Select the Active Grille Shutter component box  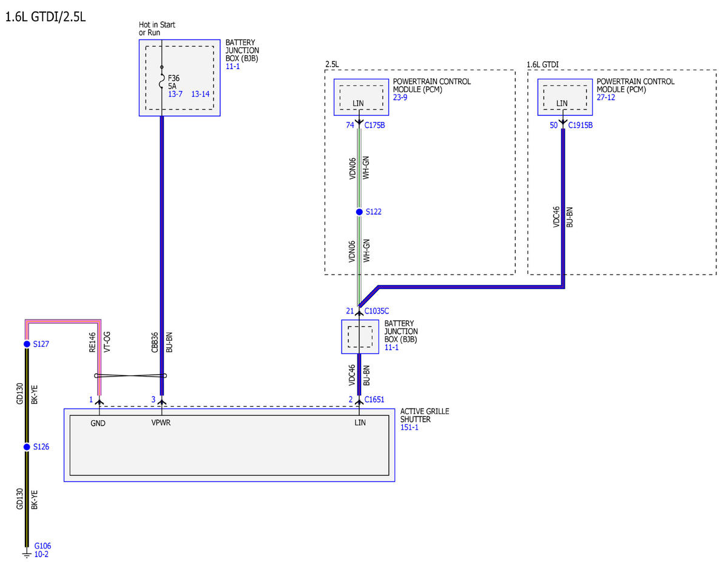229,445
